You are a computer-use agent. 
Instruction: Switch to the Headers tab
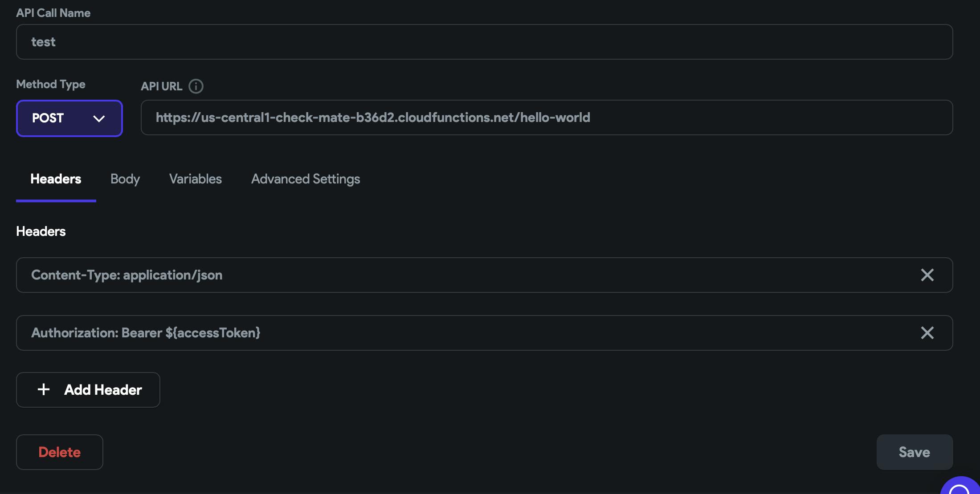tap(56, 179)
